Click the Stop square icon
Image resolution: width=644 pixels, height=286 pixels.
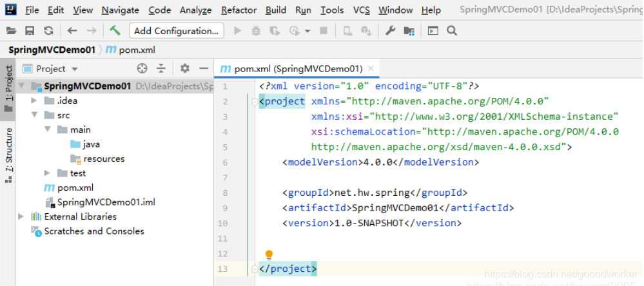(x=324, y=31)
